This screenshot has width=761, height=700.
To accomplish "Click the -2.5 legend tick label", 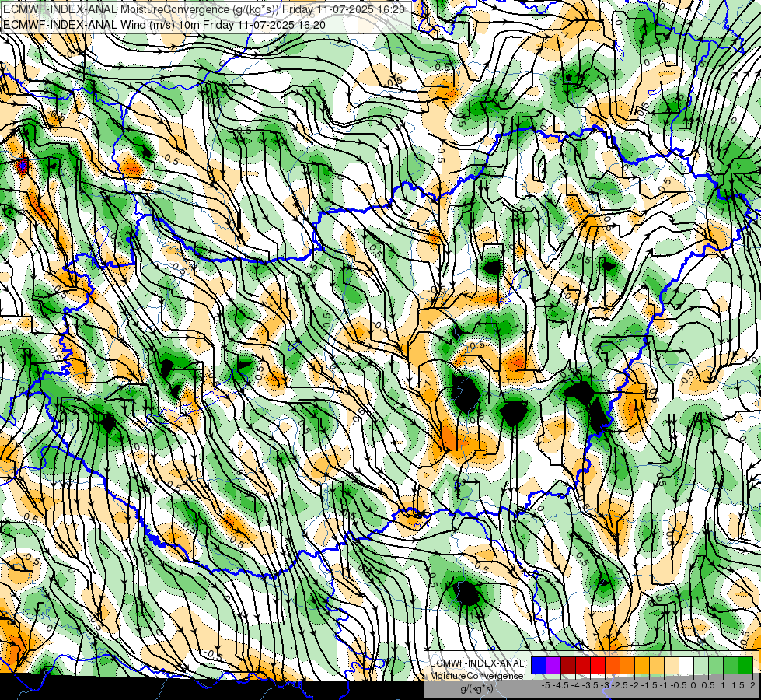I will click(x=620, y=685).
